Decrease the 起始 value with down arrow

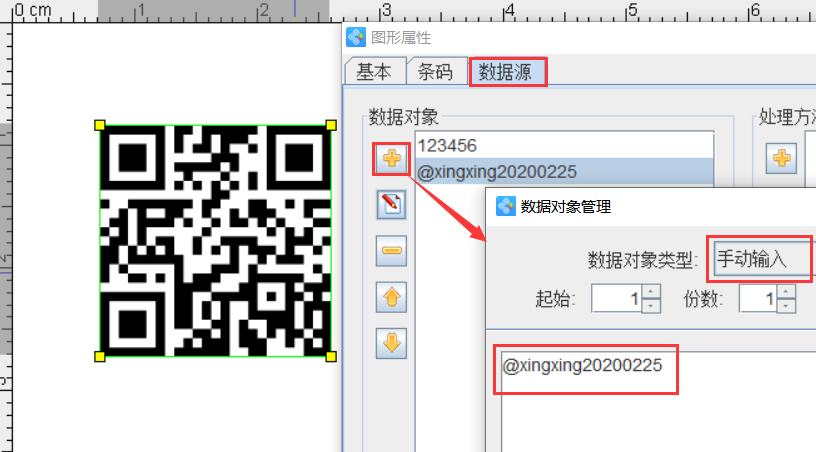(x=650, y=305)
